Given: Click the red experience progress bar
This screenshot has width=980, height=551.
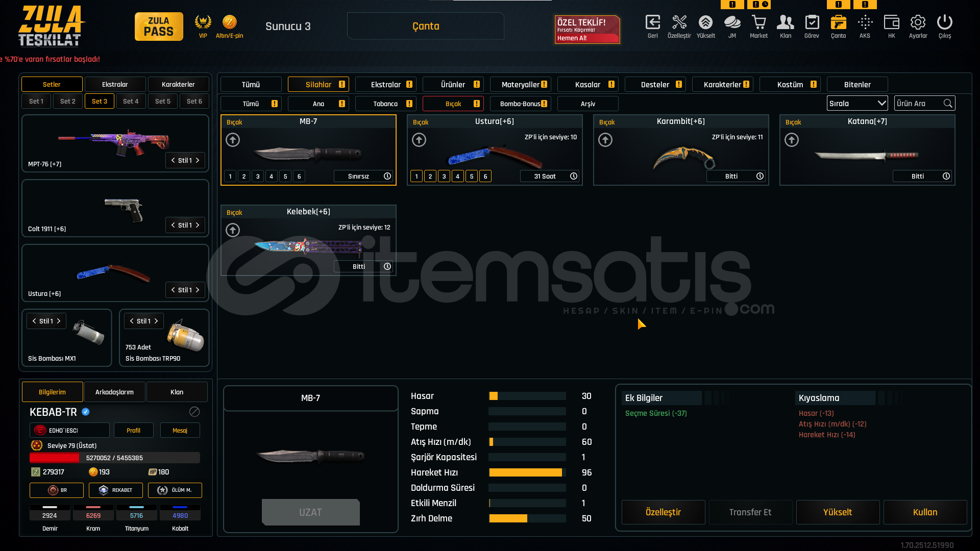Looking at the screenshot, I should click(x=115, y=458).
